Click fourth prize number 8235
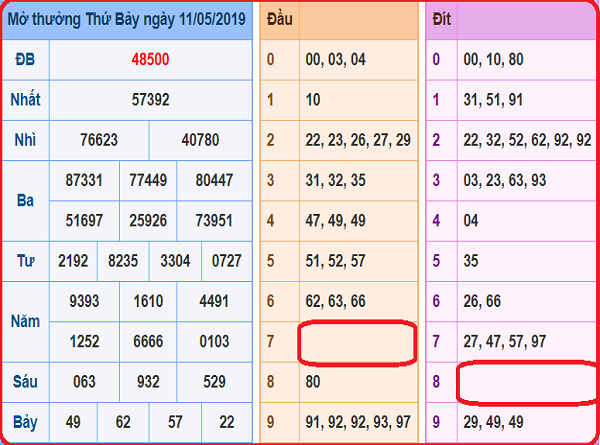Screen dimensions: 600x445 (x=125, y=261)
